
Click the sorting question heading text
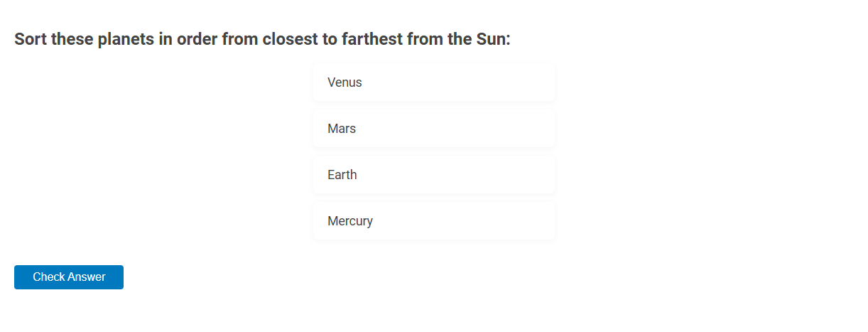262,39
